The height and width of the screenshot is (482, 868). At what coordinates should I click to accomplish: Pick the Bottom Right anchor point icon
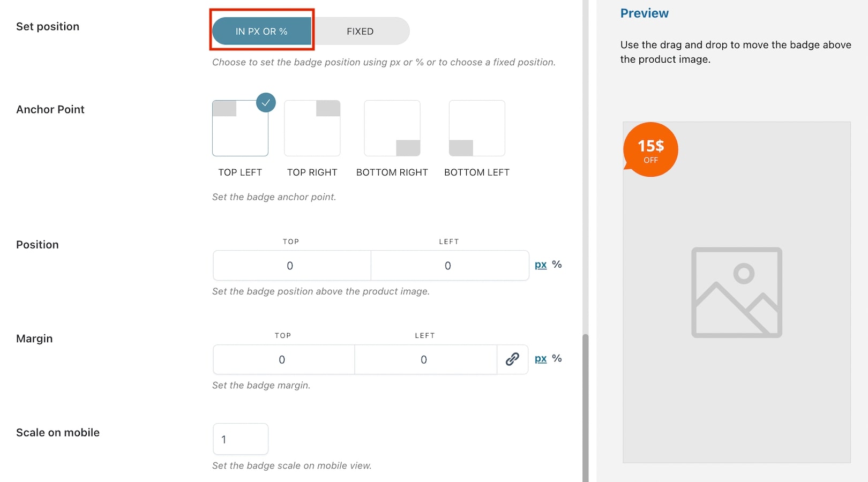tap(392, 128)
